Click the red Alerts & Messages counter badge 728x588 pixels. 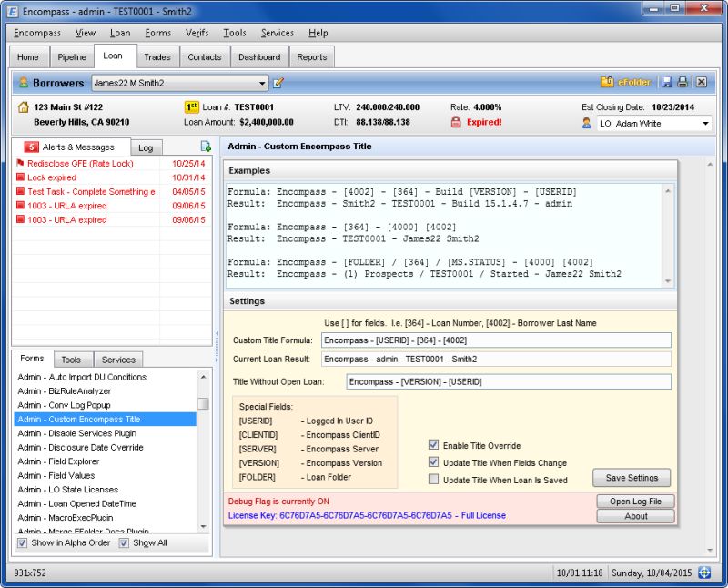click(x=30, y=147)
